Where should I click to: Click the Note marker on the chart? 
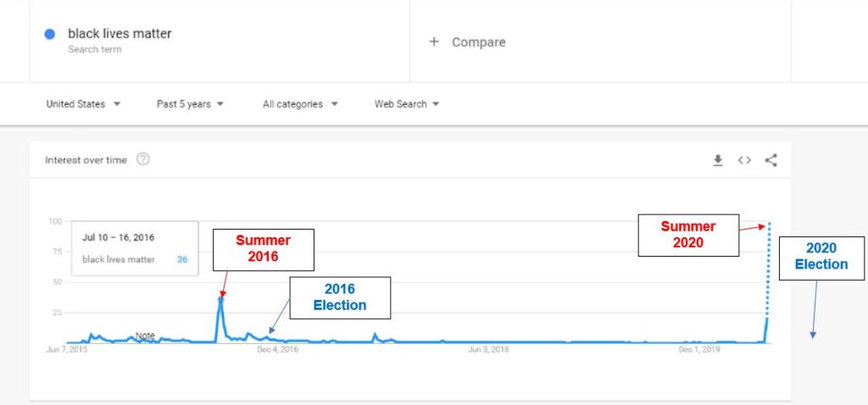pos(145,336)
